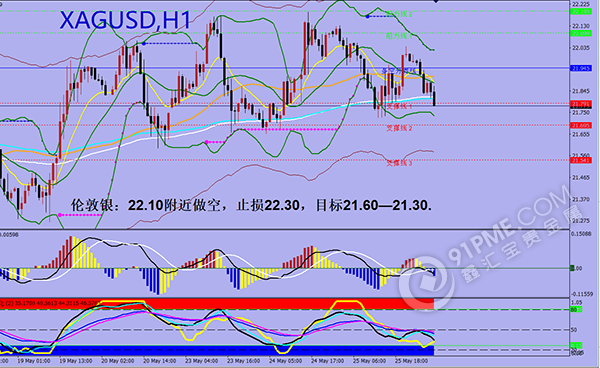The height and width of the screenshot is (368, 600).
Task: Select the red 21.695 price label
Action: [581, 125]
